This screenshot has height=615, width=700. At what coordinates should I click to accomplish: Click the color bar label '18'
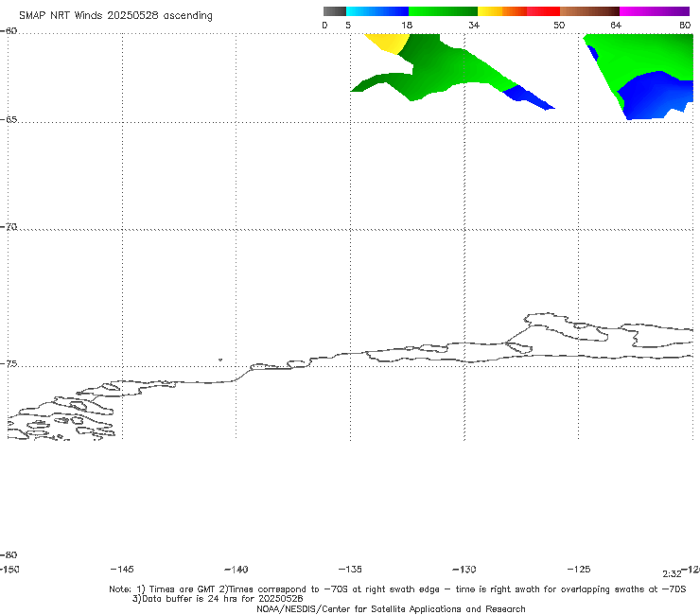[x=407, y=26]
